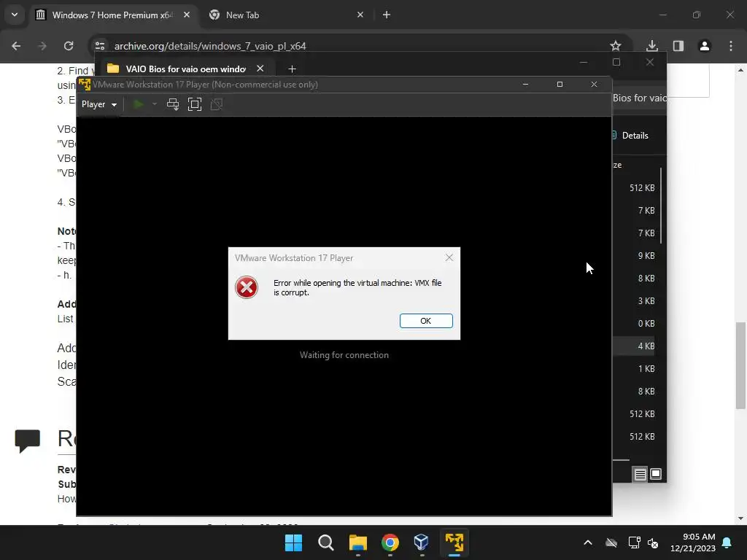The height and width of the screenshot is (560, 747).
Task: Click the OneDrive cloud tray icon
Action: pos(611,542)
